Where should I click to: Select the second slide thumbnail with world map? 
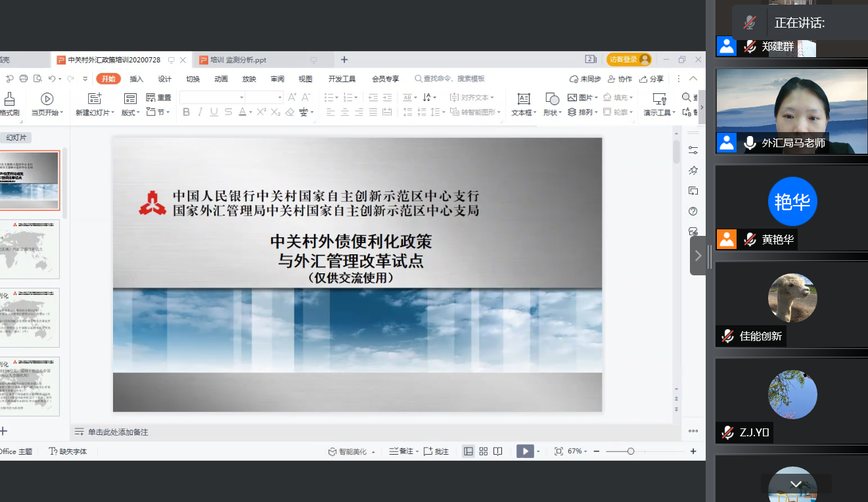pos(30,249)
